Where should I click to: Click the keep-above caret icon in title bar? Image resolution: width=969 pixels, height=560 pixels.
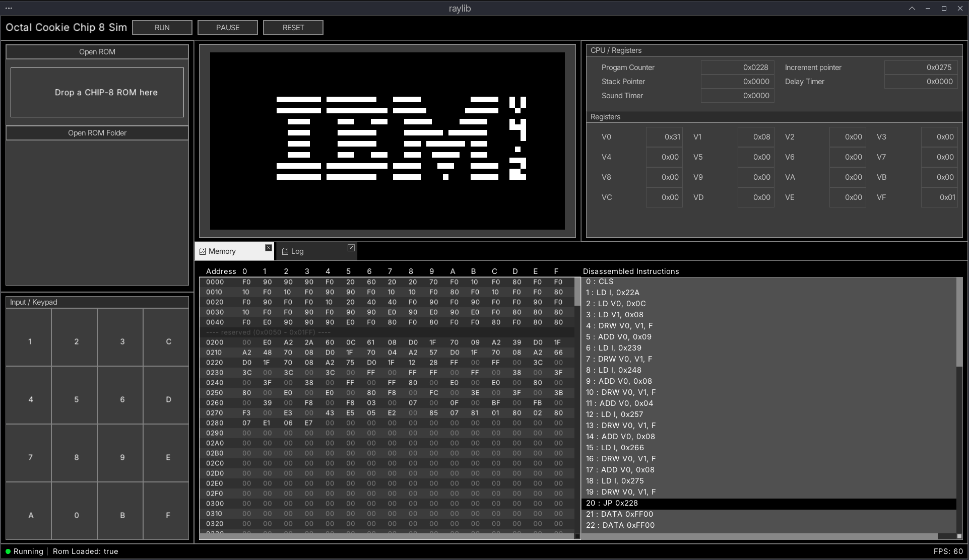[912, 8]
